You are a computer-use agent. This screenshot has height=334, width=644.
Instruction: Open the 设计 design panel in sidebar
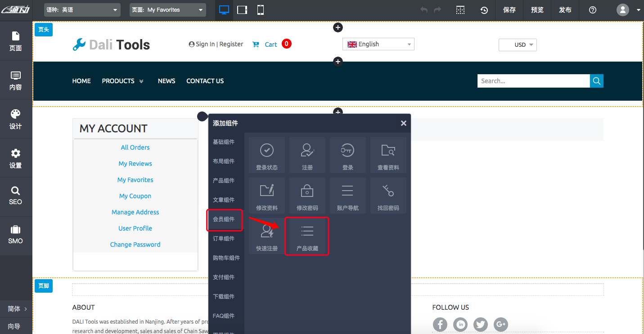click(x=16, y=119)
